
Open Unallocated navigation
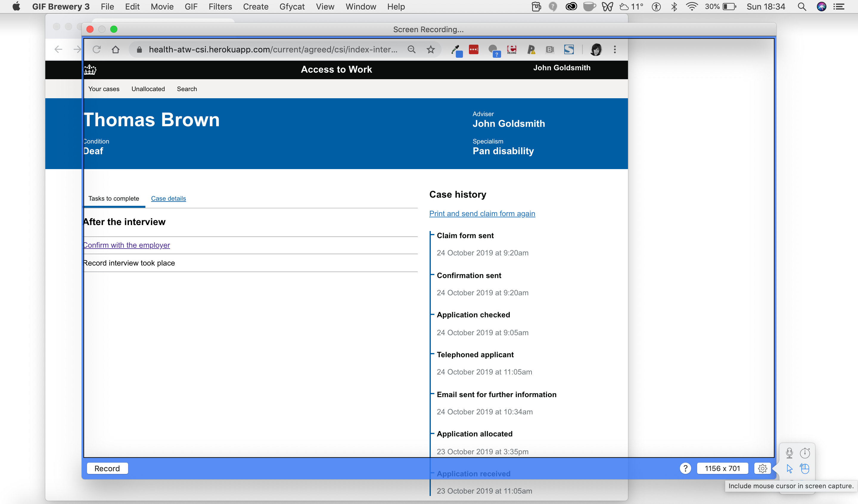coord(148,89)
